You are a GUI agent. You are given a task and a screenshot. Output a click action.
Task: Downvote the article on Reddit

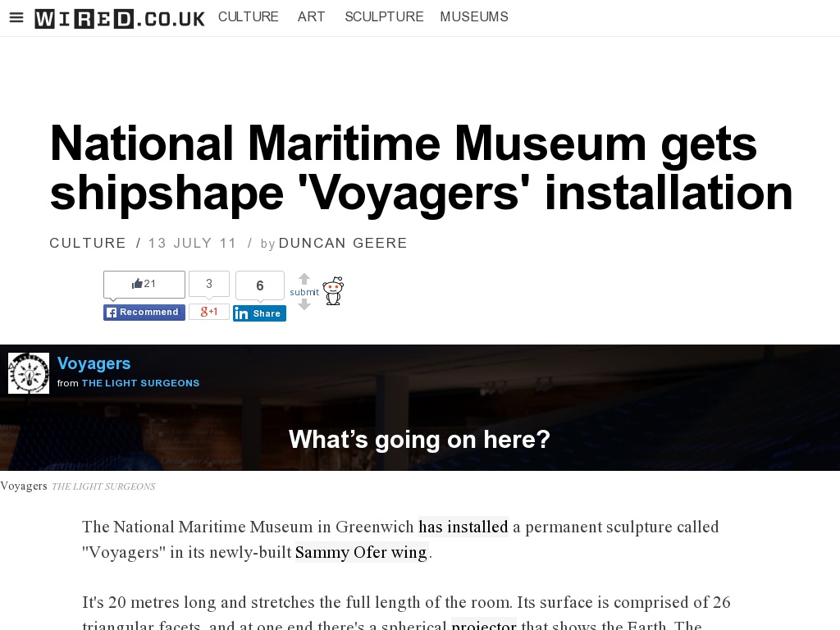304,304
